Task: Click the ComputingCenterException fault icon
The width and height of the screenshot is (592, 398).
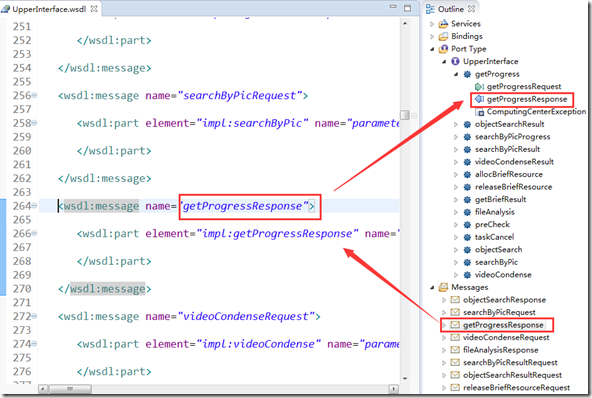Action: (x=479, y=112)
